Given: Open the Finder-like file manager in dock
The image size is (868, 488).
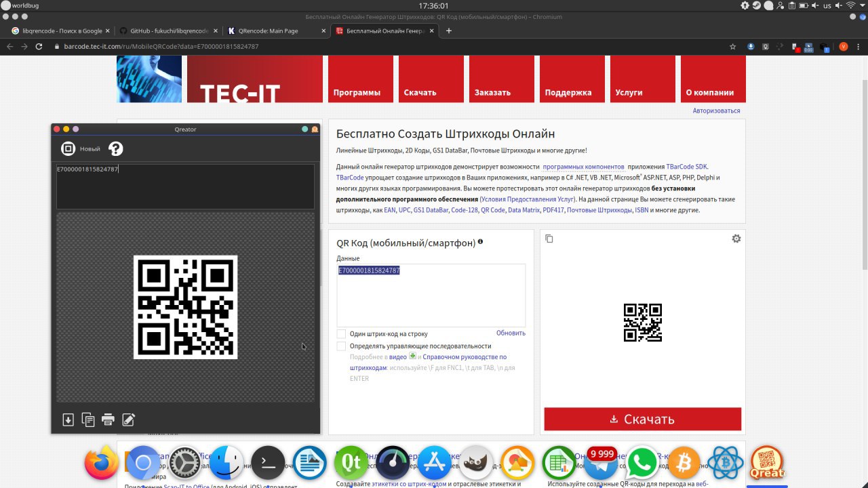Looking at the screenshot, I should tap(226, 463).
